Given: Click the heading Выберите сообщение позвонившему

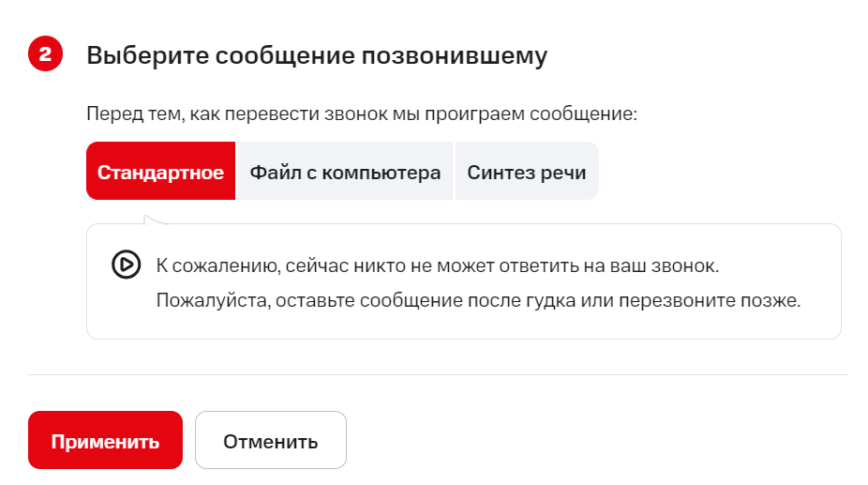Looking at the screenshot, I should [317, 55].
